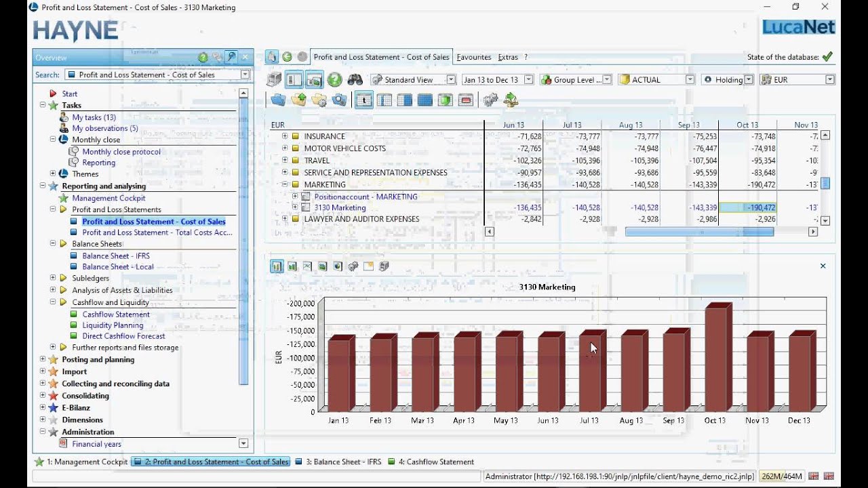Image resolution: width=868 pixels, height=488 pixels.
Task: Open My observations (5)
Action: [105, 128]
